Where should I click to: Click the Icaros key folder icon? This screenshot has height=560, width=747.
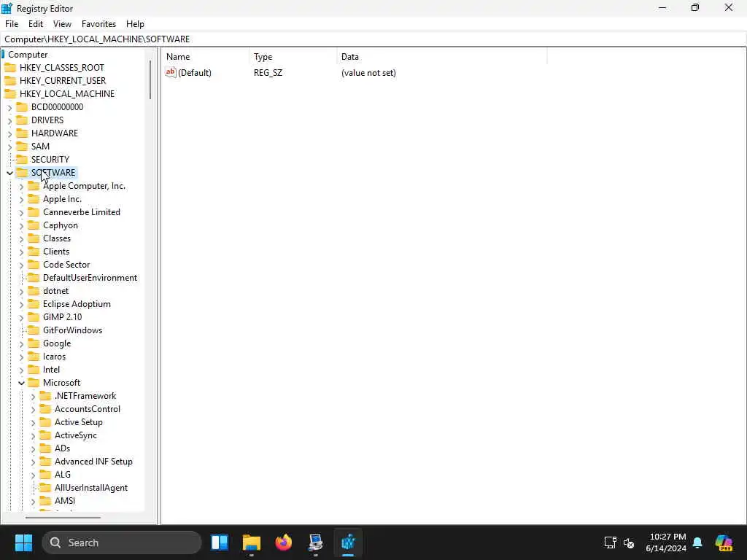[x=34, y=356]
